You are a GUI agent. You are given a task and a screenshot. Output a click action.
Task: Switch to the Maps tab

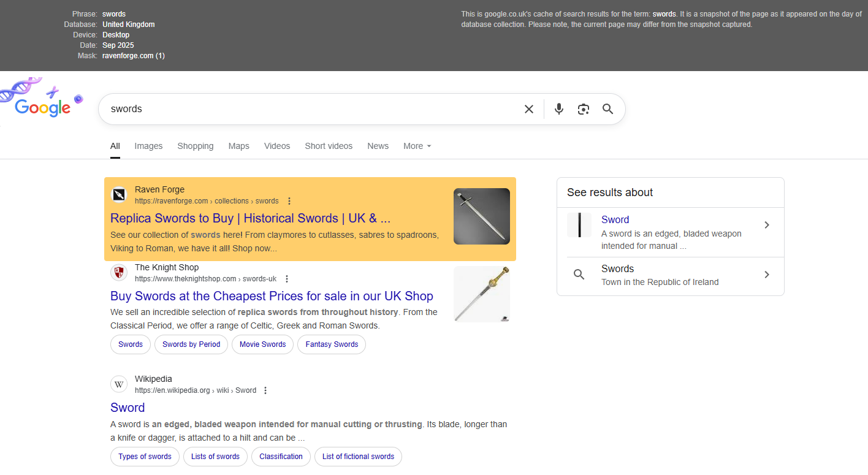click(239, 146)
